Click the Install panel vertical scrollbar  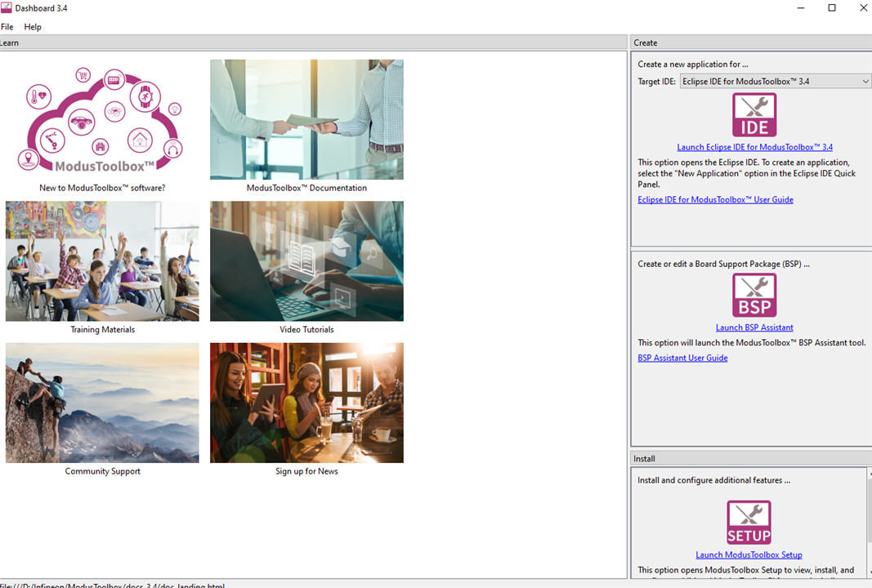click(870, 523)
